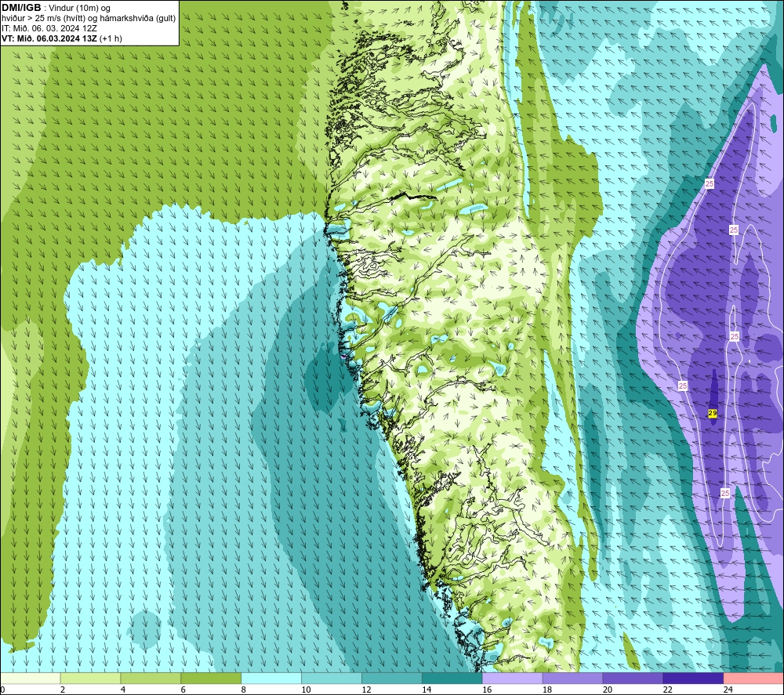784x695 pixels.
Task: Select the medium green 4–6 legend swatch
Action: pyautogui.click(x=151, y=678)
